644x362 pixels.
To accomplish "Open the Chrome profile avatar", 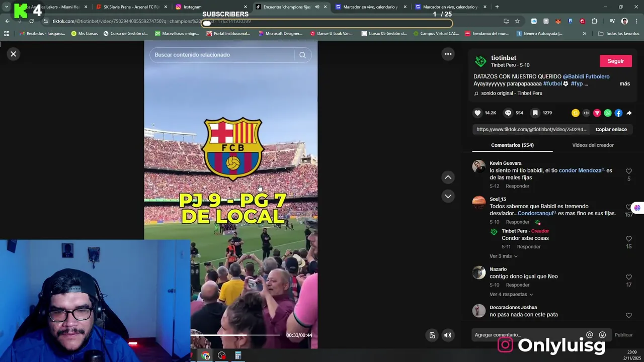I will point(624,21).
